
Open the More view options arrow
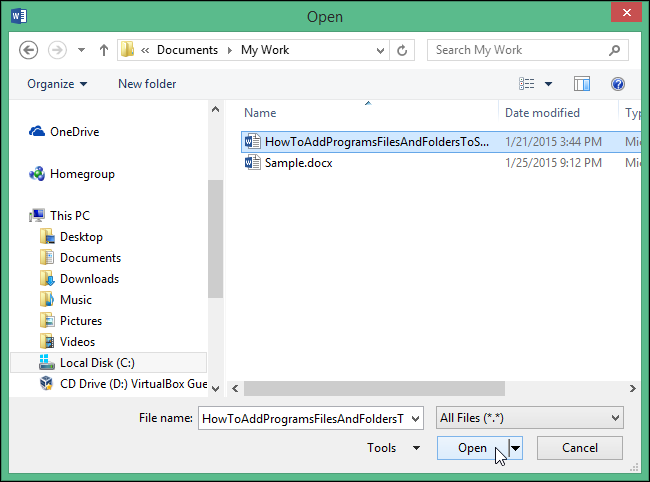point(548,84)
